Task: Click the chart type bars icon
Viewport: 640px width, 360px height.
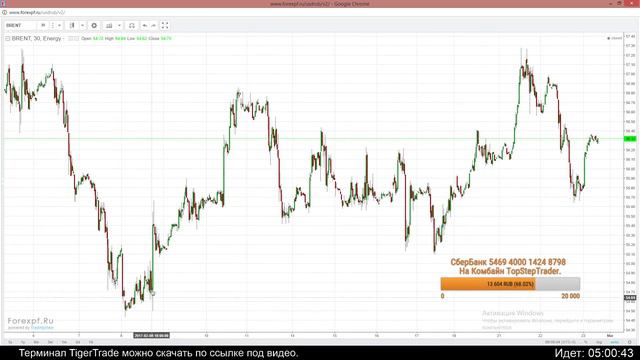Action: pyautogui.click(x=109, y=25)
